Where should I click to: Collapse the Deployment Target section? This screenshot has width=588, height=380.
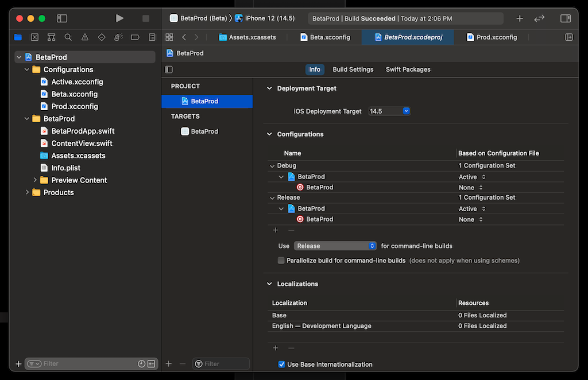269,88
